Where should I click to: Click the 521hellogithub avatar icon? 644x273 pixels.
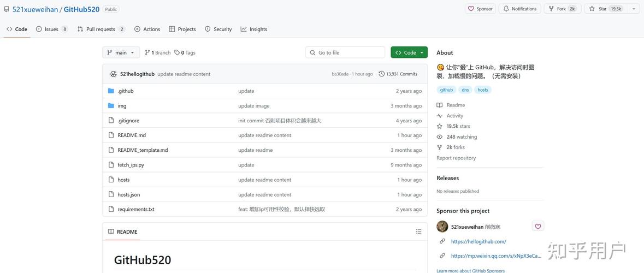pyautogui.click(x=114, y=74)
